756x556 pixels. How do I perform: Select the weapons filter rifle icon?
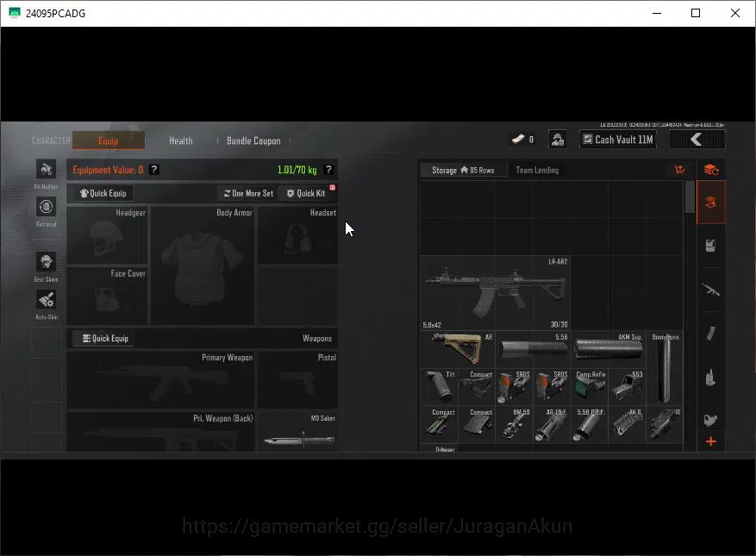[x=710, y=290]
